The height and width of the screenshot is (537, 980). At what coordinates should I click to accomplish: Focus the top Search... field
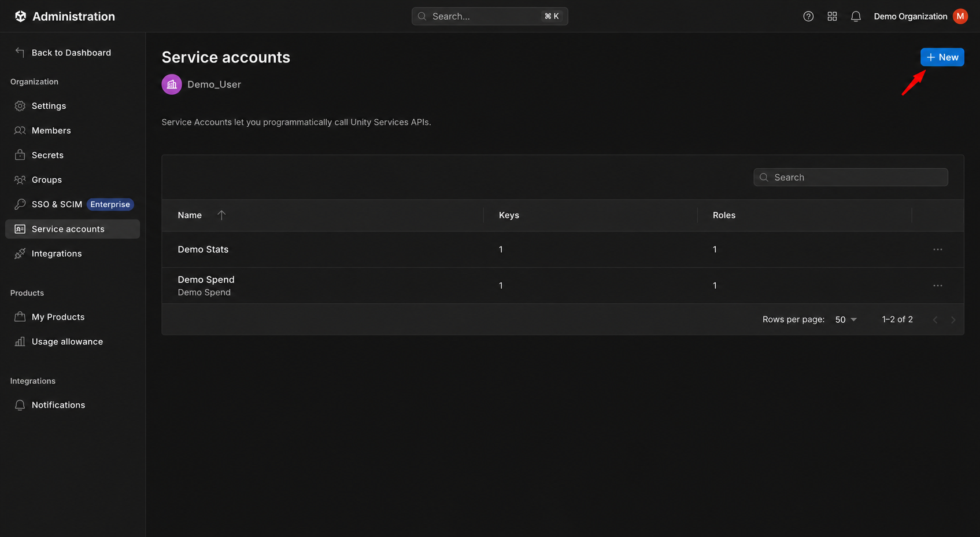click(x=490, y=16)
